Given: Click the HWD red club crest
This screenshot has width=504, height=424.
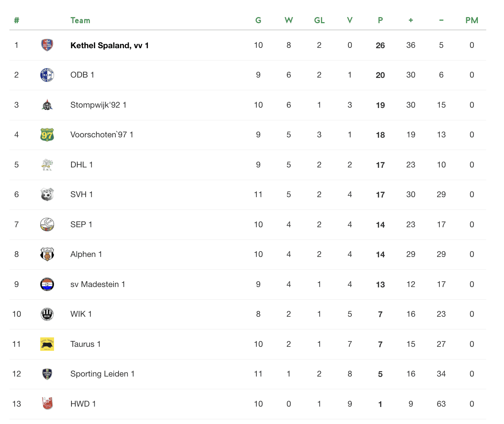Looking at the screenshot, I should point(47,404).
